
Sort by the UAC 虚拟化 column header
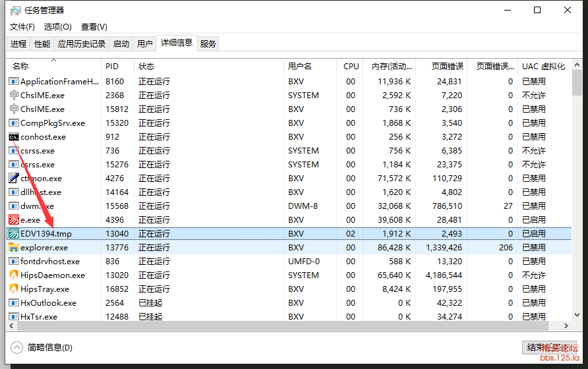tap(544, 67)
